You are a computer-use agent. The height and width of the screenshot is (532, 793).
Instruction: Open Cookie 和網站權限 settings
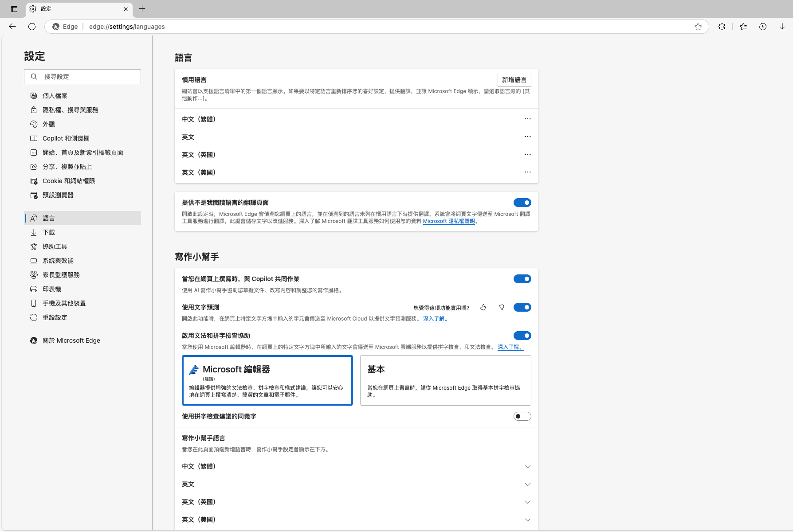82,181
